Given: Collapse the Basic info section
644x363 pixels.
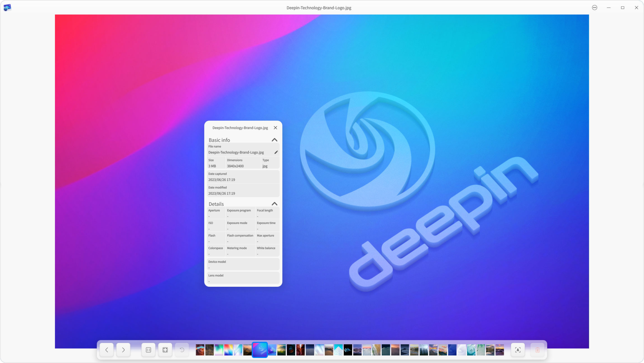Looking at the screenshot, I should (x=274, y=140).
